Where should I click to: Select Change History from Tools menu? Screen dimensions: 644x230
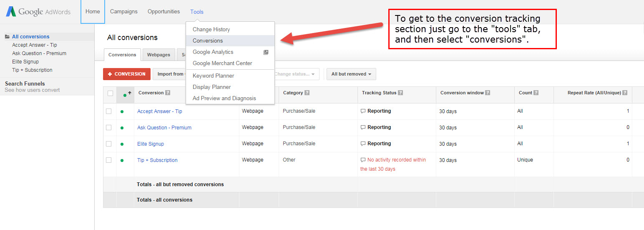click(230, 30)
